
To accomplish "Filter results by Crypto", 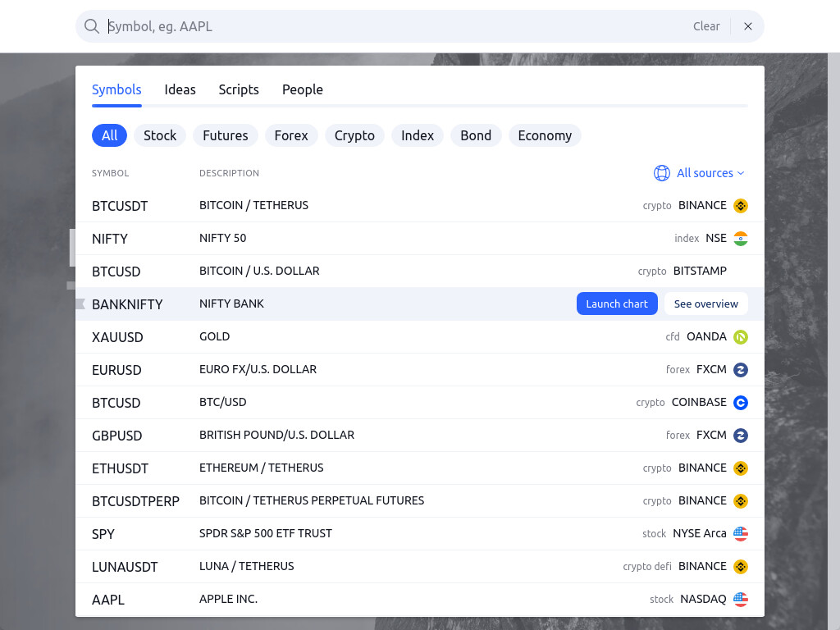I will coord(354,135).
